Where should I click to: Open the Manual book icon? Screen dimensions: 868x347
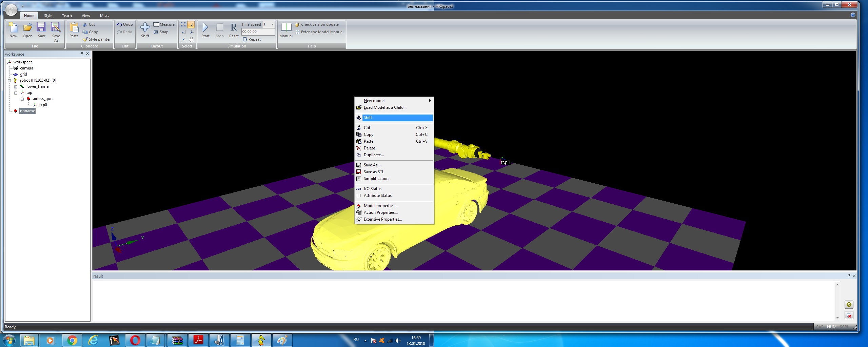pyautogui.click(x=286, y=30)
